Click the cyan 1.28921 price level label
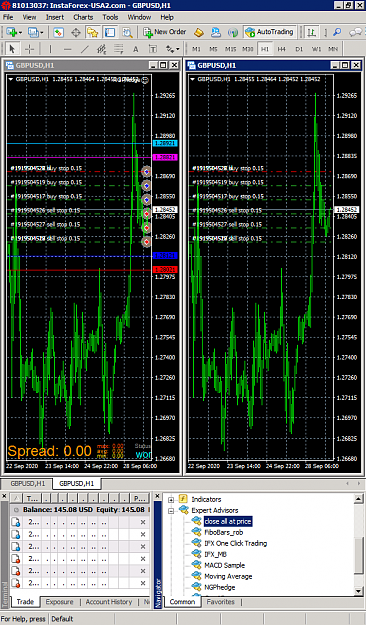Image resolution: width=366 pixels, height=625 pixels. coord(165,143)
